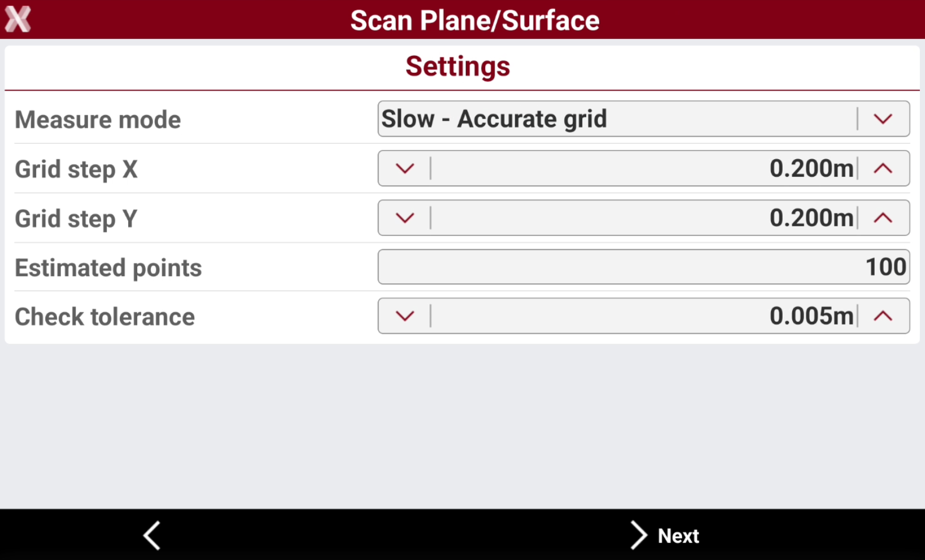This screenshot has width=925, height=560.
Task: Select the Slow - Accurate grid combo box
Action: click(644, 119)
